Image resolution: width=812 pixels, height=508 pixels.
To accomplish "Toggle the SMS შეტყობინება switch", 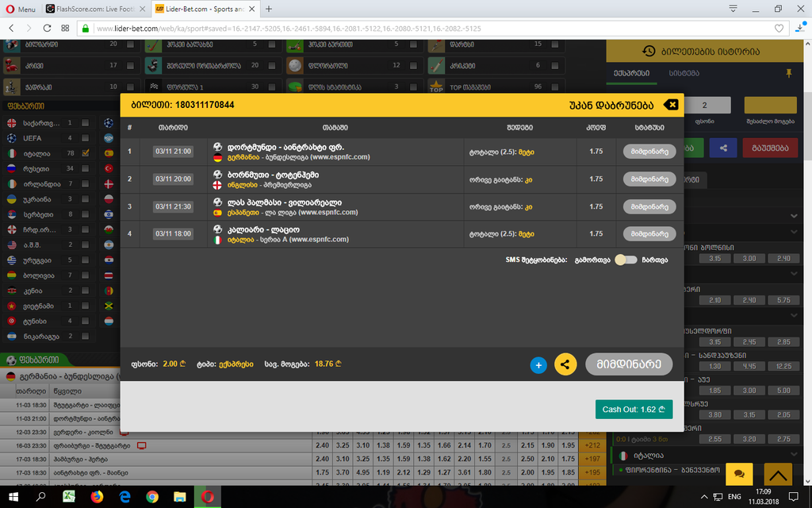I will point(626,260).
